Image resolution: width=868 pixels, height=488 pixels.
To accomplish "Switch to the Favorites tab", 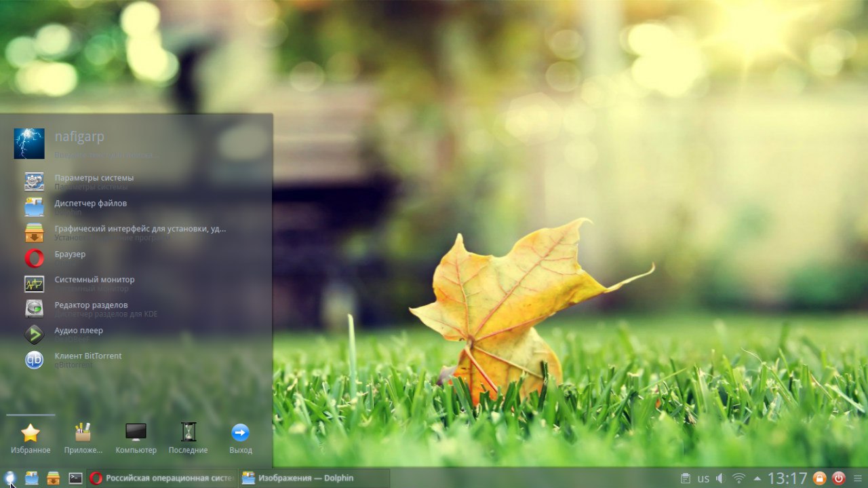I will [31, 438].
